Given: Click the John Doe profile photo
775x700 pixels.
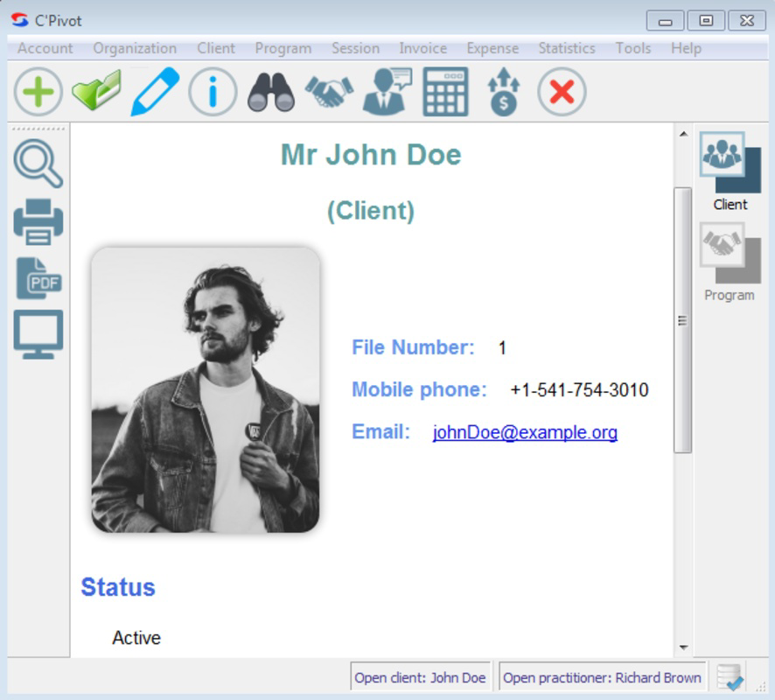Looking at the screenshot, I should pos(206,390).
